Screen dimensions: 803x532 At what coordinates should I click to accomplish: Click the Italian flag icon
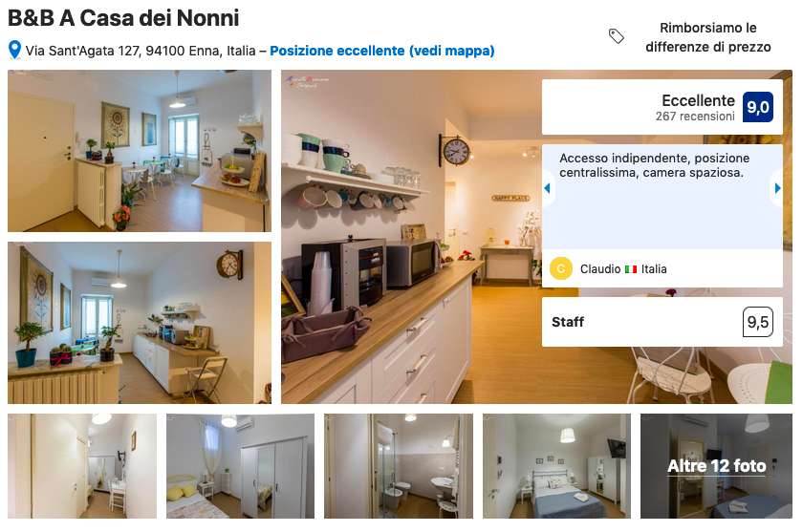point(630,269)
